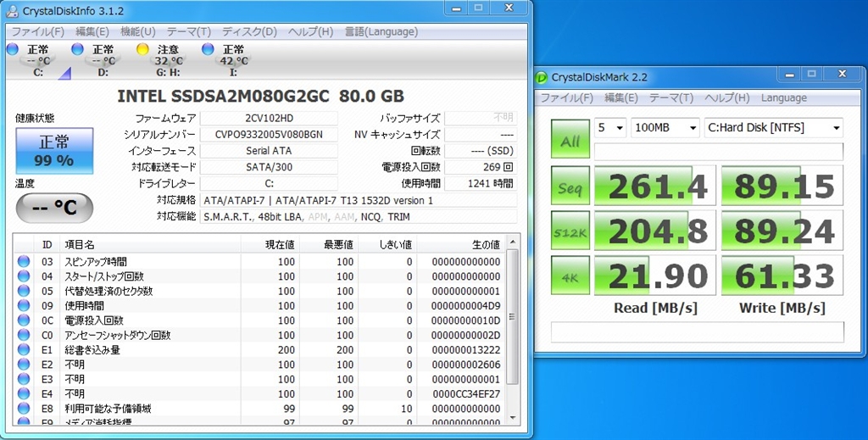Run All benchmarks in CrystalDiskMark

point(570,139)
